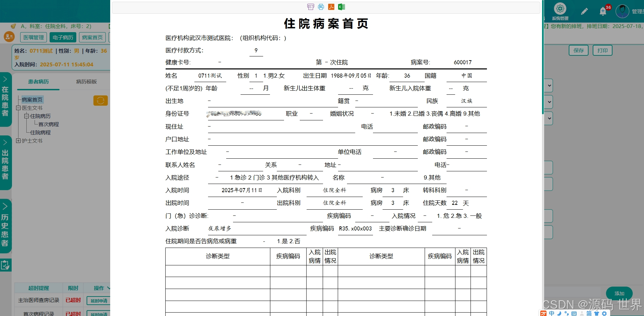Click the clipboard icon on left sidebar
The image size is (644, 316).
click(5, 265)
